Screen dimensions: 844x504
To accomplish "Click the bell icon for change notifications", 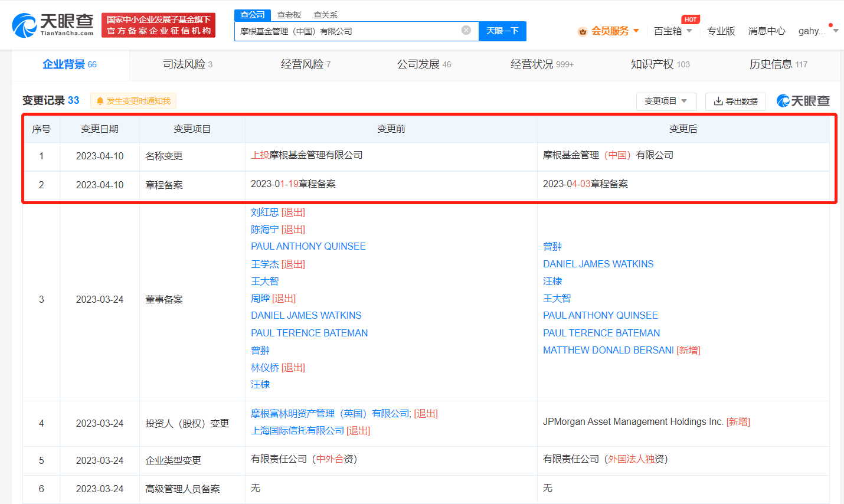I will [x=100, y=102].
